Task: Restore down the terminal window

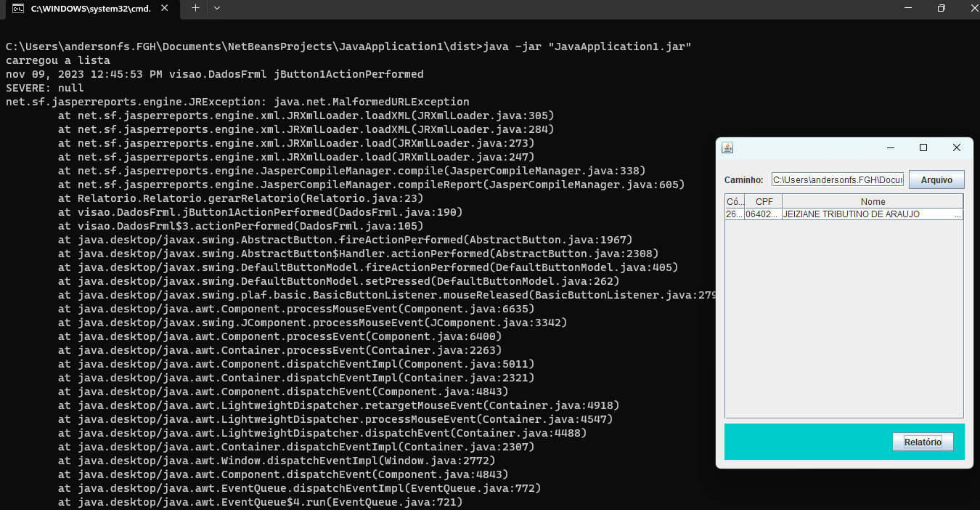Action: pyautogui.click(x=941, y=8)
